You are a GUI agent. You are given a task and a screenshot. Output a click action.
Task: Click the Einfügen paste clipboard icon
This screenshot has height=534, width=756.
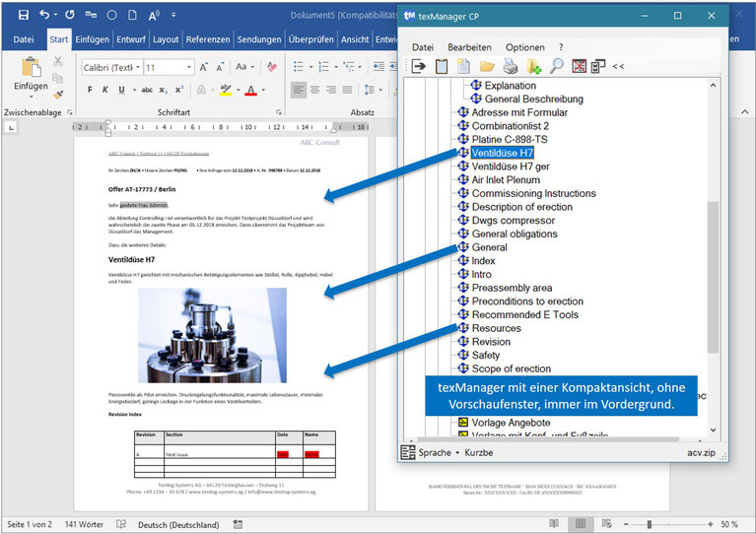pos(32,67)
